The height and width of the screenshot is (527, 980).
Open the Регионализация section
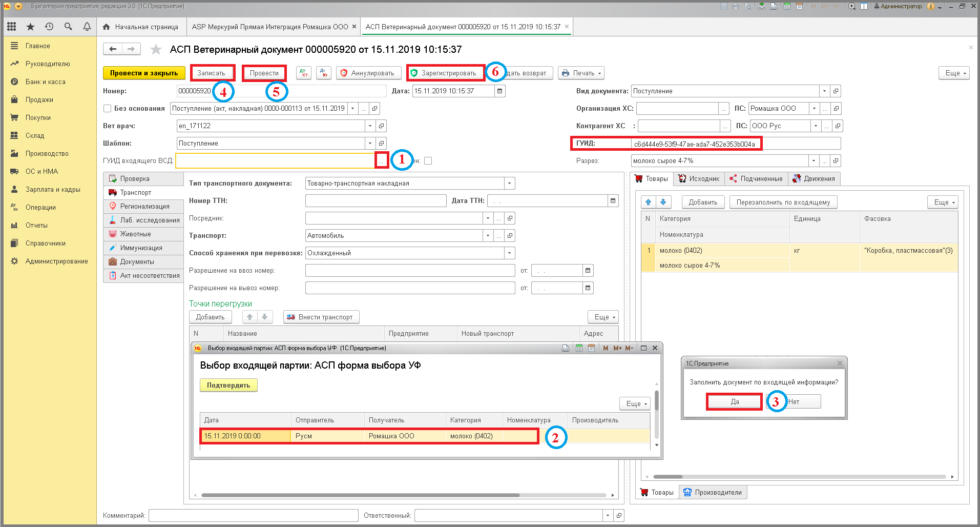[143, 207]
